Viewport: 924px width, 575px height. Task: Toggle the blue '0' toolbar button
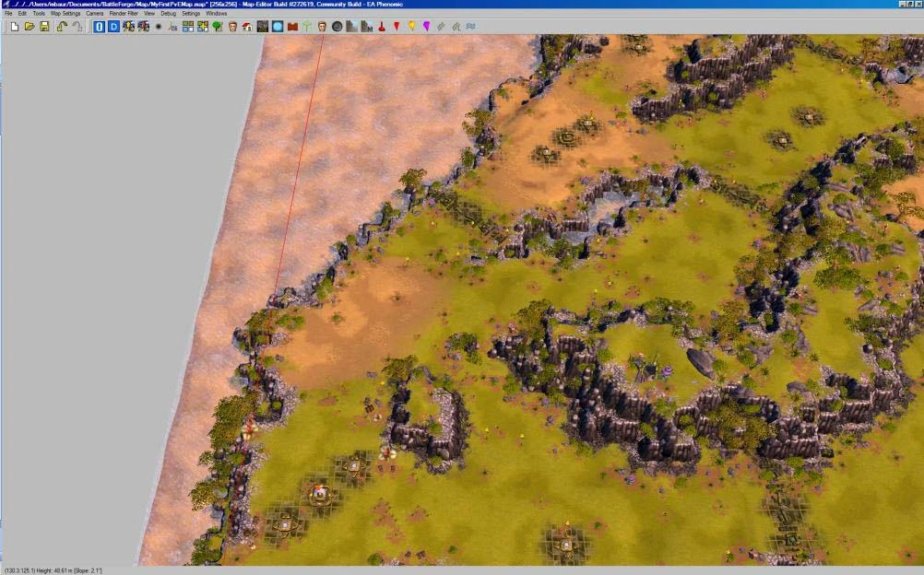(99, 27)
